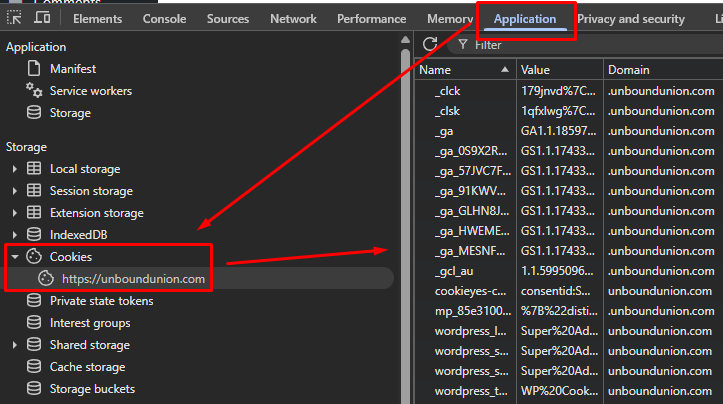Click the Name column sort arrow

505,70
